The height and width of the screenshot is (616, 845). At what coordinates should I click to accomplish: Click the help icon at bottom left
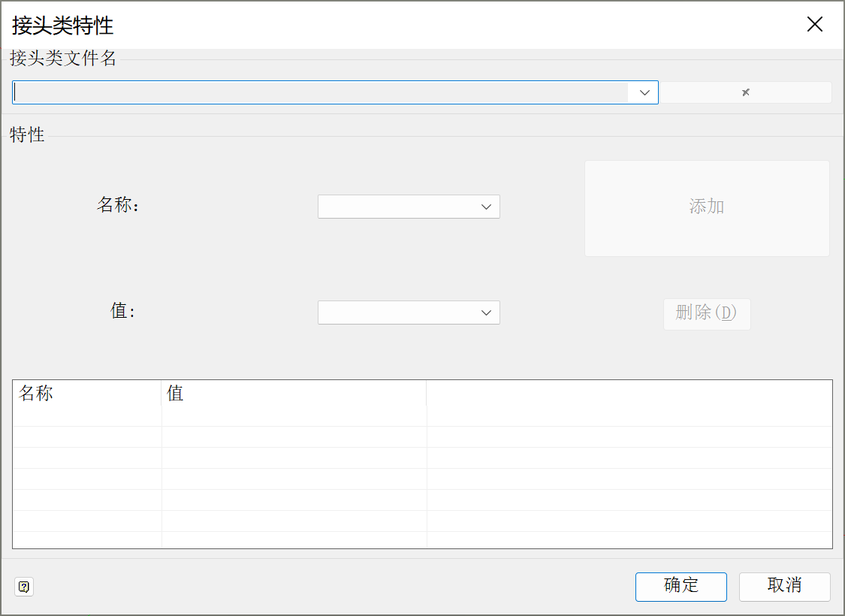(x=24, y=587)
